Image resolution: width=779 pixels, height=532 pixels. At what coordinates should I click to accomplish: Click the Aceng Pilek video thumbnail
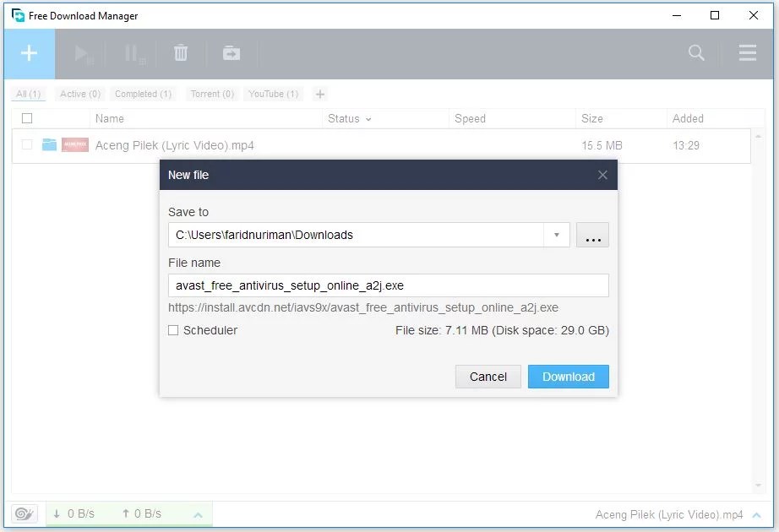(x=75, y=144)
